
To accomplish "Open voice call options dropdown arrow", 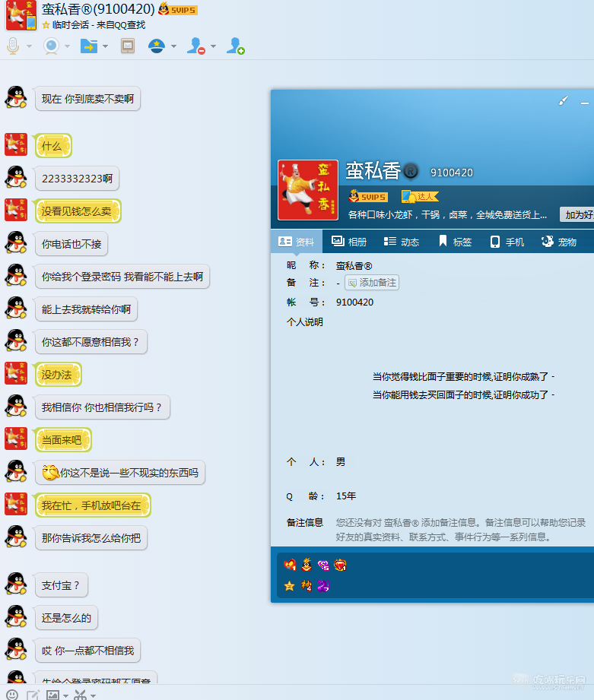I will tap(30, 46).
